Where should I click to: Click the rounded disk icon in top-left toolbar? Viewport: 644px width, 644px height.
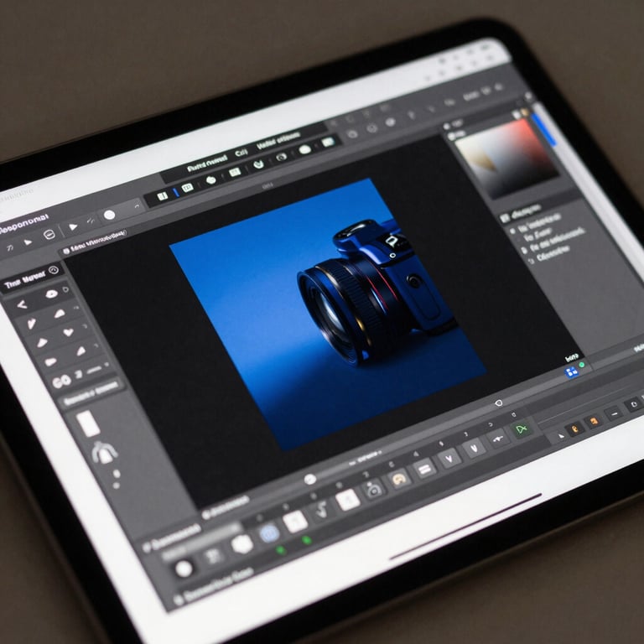[x=49, y=235]
